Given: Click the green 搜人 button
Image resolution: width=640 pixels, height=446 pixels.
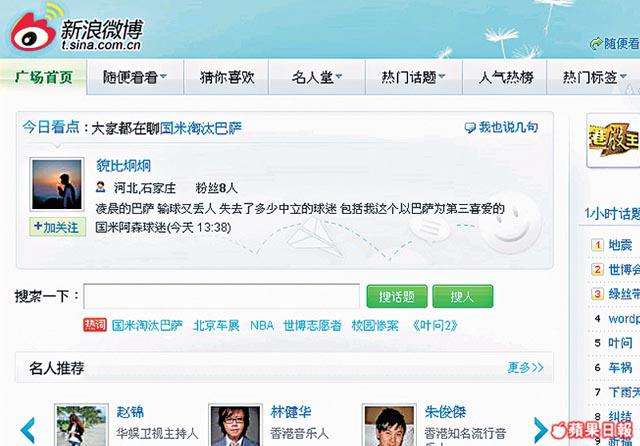Looking at the screenshot, I should click(x=462, y=296).
